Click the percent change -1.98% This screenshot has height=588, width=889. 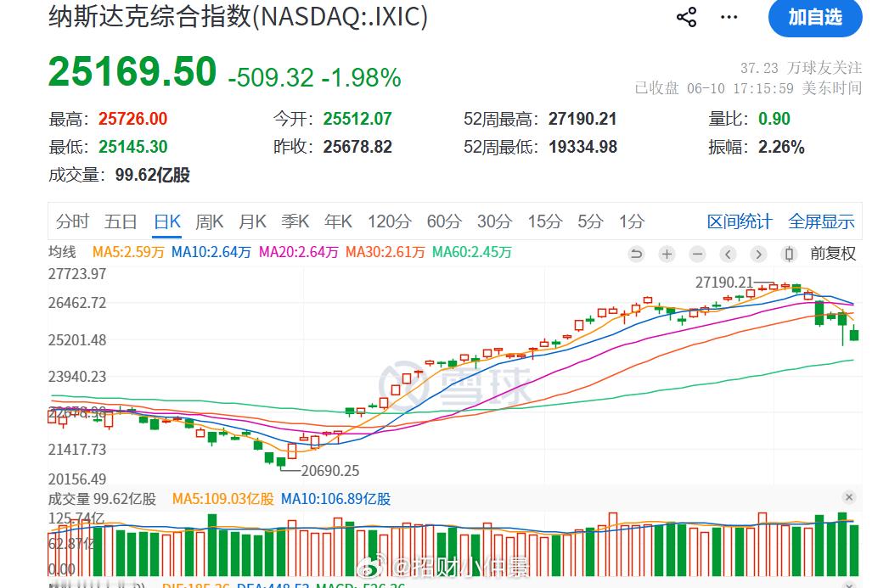point(361,77)
